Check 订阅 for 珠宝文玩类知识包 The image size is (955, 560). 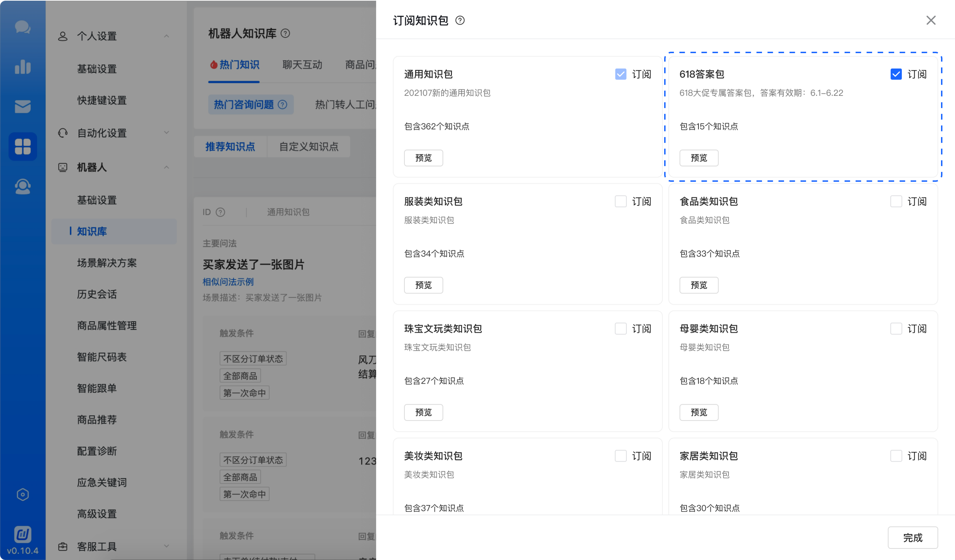click(x=620, y=329)
